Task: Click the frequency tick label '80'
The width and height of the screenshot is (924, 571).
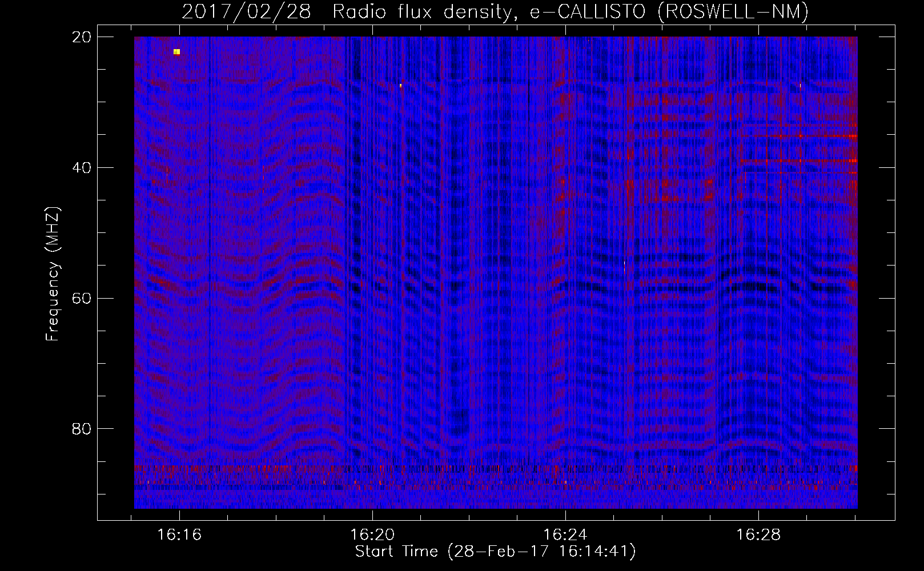Action: (82, 429)
